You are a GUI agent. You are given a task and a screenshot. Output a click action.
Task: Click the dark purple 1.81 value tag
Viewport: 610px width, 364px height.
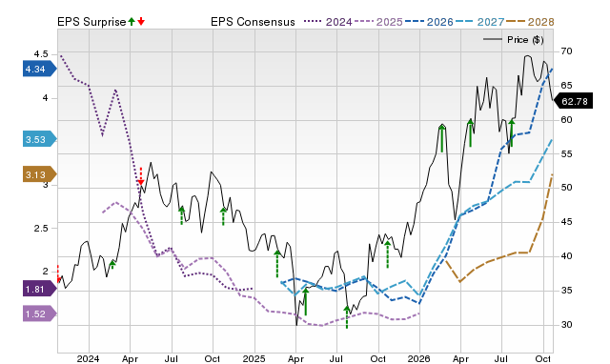pyautogui.click(x=40, y=289)
